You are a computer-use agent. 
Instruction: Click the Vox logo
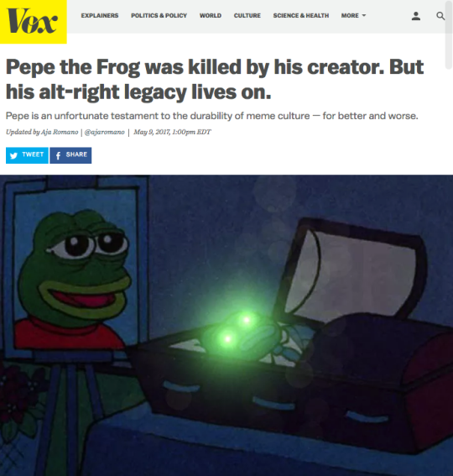33,22
